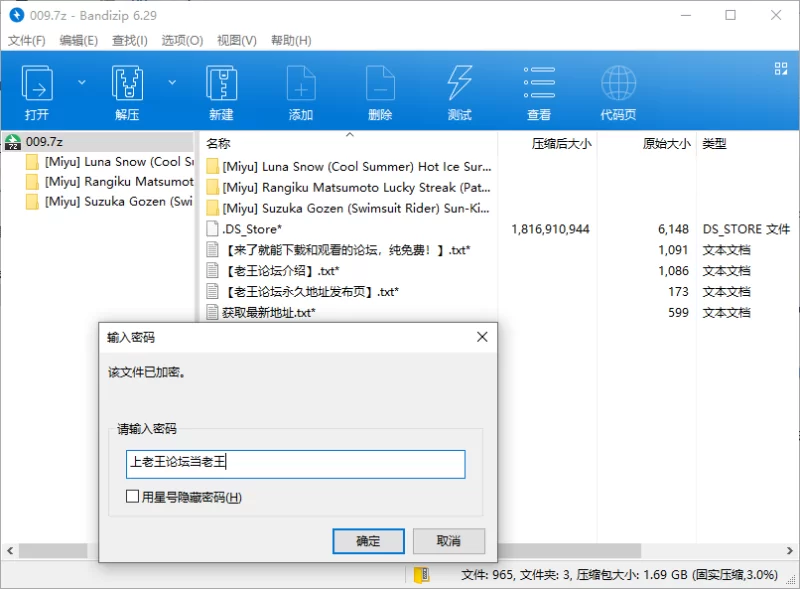The width and height of the screenshot is (800, 589).
Task: Click Suzuka Gozen Swimsuit Rider folder icon
Action: point(213,208)
